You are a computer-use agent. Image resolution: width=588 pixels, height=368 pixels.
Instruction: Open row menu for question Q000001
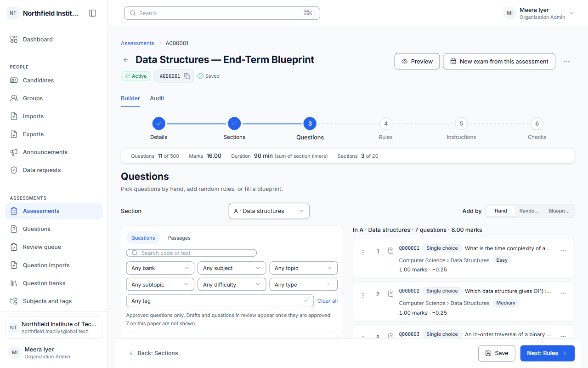point(563,251)
